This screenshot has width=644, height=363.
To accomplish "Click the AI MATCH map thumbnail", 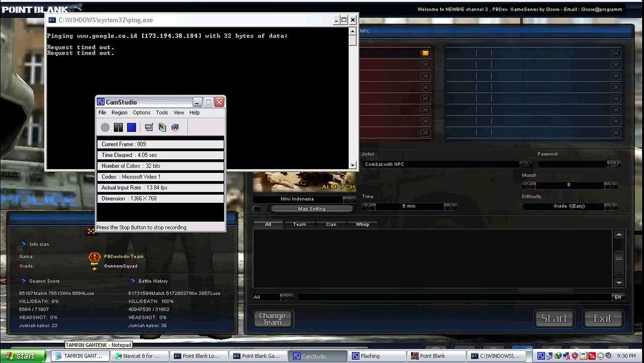I will [x=304, y=181].
